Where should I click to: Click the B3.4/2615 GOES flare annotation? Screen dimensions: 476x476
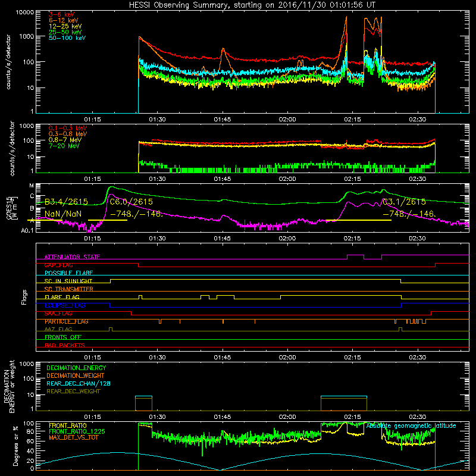tap(66, 202)
